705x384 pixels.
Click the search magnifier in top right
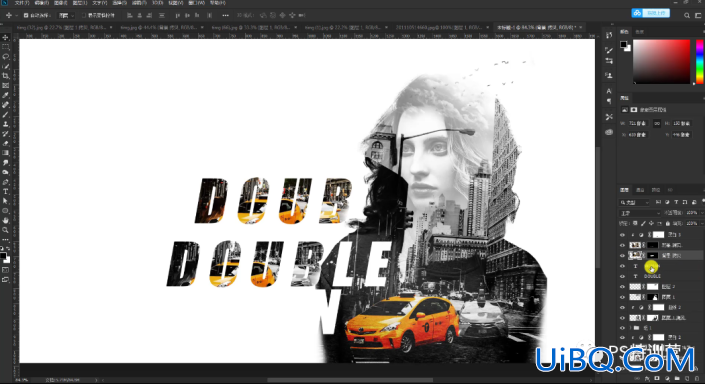[x=687, y=15]
